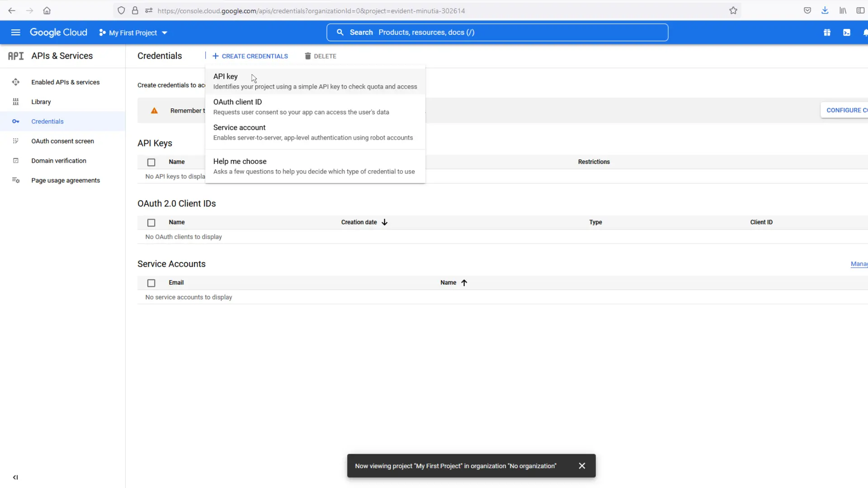Screen dimensions: 868x488
Task: Toggle the OAuth 2.0 Client IDs checkbox
Action: (x=151, y=222)
